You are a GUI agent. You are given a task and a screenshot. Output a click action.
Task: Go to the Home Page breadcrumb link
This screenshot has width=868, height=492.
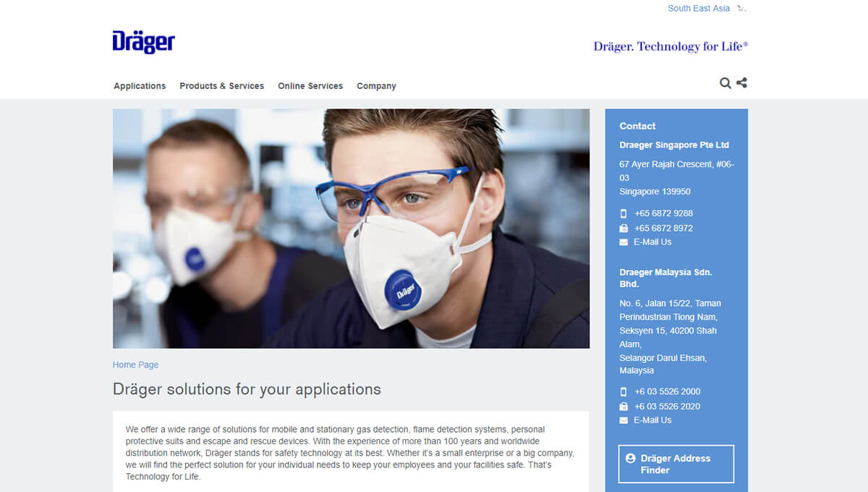pyautogui.click(x=135, y=365)
